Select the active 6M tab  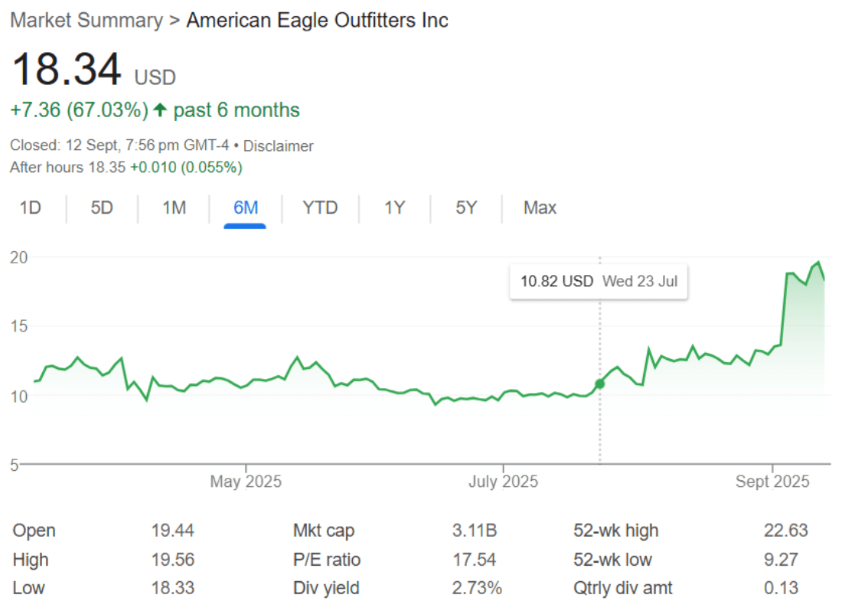(246, 207)
